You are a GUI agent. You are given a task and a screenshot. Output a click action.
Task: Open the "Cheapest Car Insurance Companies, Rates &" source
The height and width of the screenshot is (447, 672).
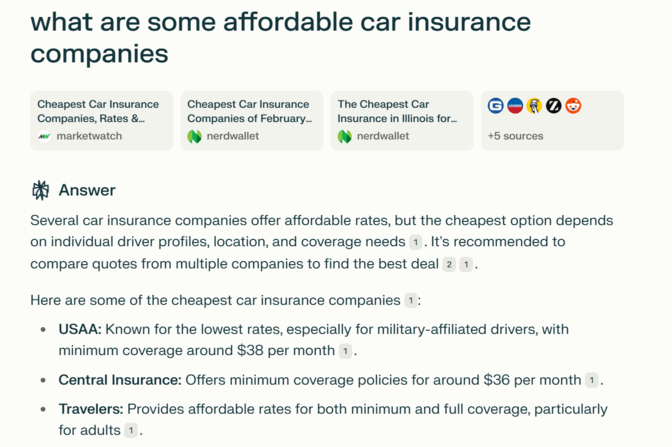pos(101,120)
